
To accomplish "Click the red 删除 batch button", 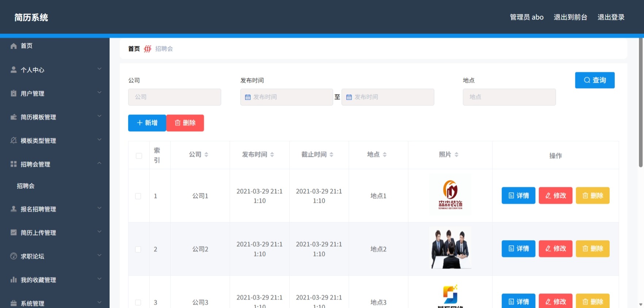I will coord(185,123).
